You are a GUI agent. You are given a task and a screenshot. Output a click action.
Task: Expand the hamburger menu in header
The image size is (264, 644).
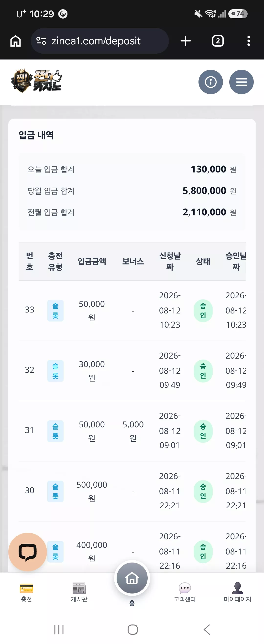click(x=242, y=82)
